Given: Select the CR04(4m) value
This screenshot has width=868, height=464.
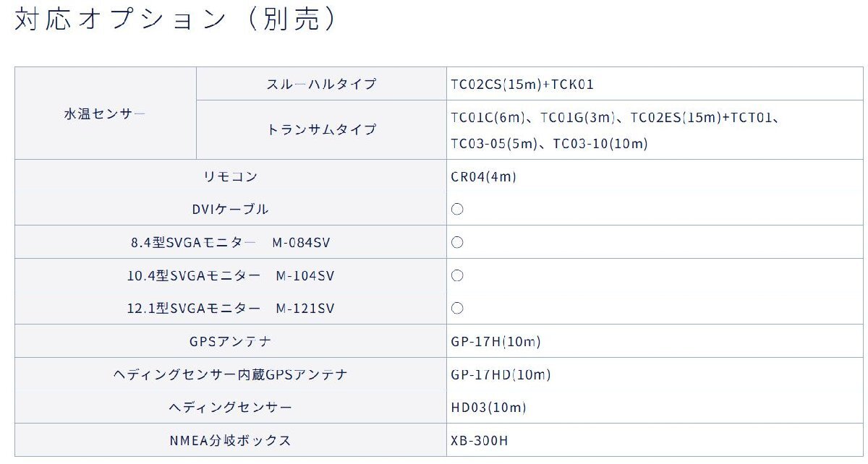Looking at the screenshot, I should (483, 177).
